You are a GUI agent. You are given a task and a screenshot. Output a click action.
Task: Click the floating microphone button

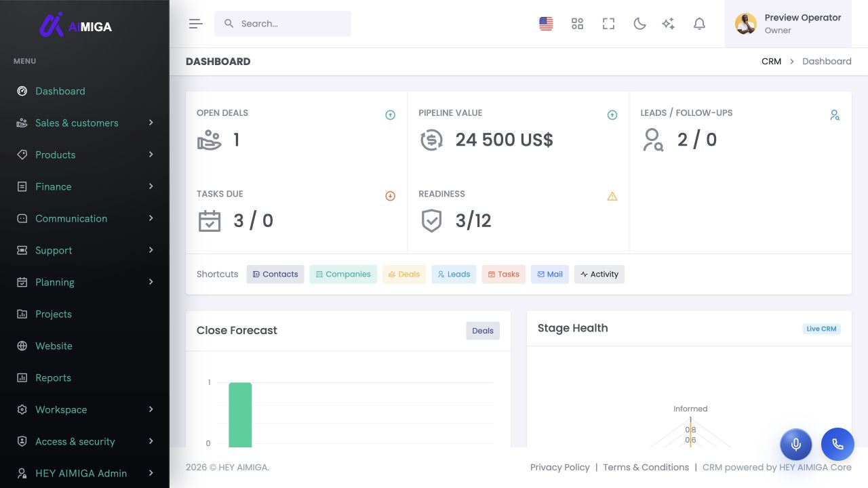click(x=796, y=445)
